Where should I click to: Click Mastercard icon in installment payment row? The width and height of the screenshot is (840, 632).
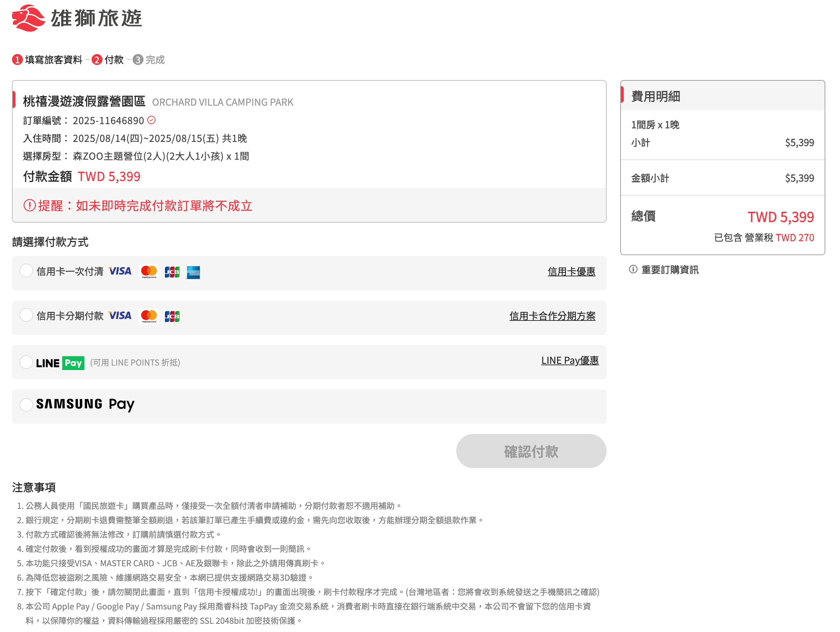(x=149, y=316)
